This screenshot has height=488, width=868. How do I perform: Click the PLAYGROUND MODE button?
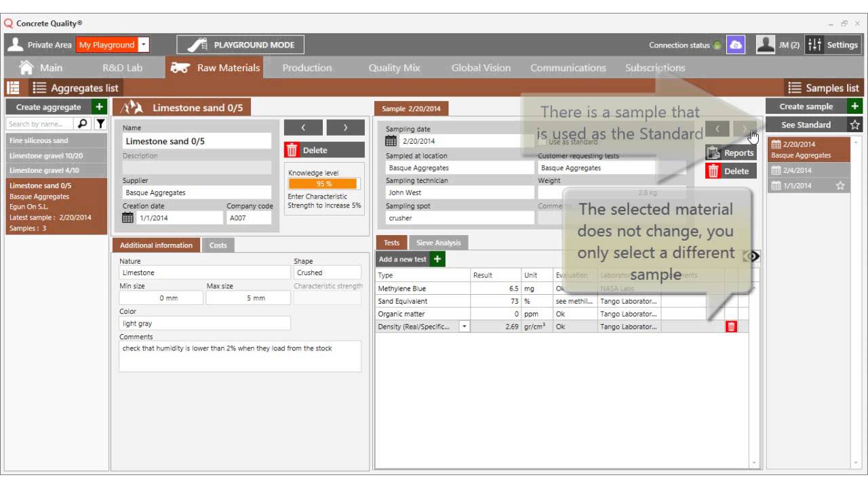click(x=241, y=45)
